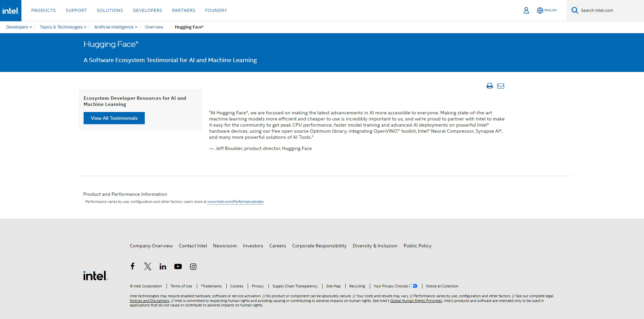Open Intel's Facebook page icon
644x319 pixels.
pos(133,266)
